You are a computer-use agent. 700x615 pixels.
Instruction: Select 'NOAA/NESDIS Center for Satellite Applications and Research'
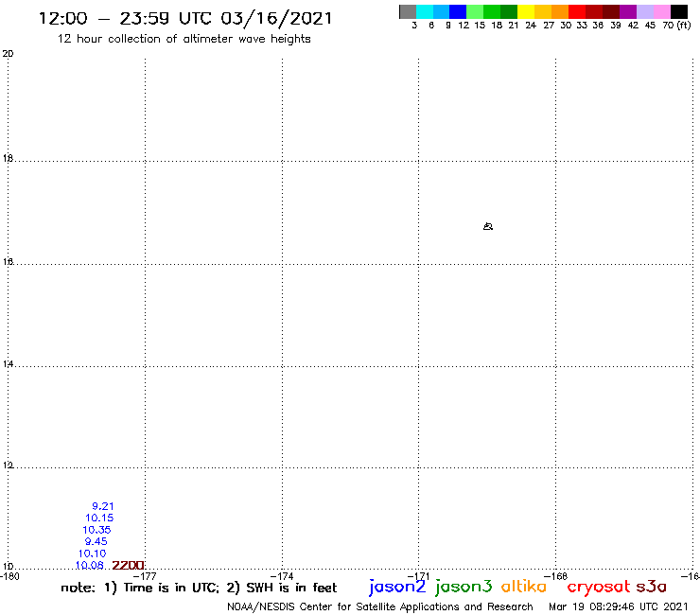click(380, 606)
